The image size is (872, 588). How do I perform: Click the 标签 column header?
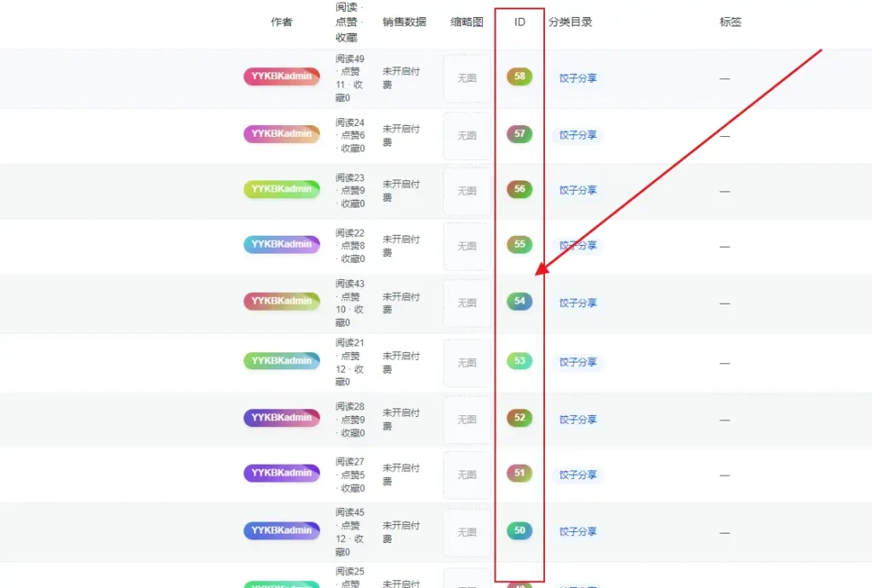point(731,23)
